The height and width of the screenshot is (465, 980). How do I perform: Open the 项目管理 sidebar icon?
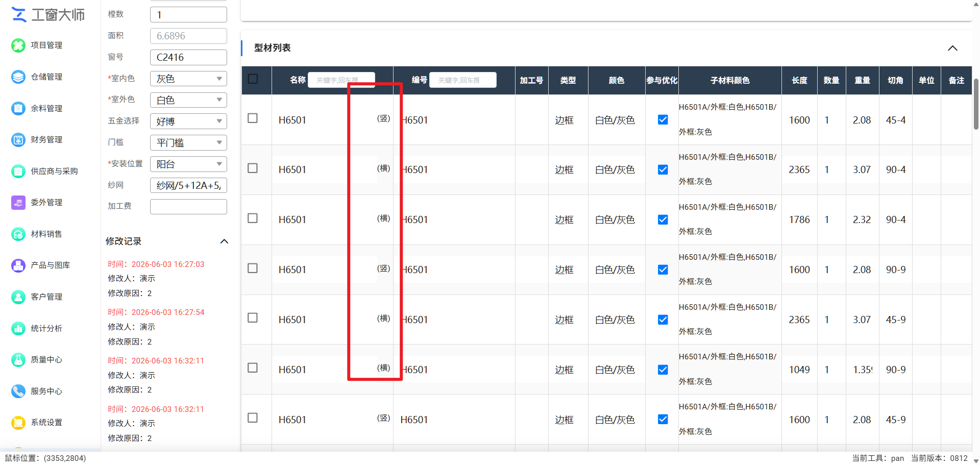point(18,45)
